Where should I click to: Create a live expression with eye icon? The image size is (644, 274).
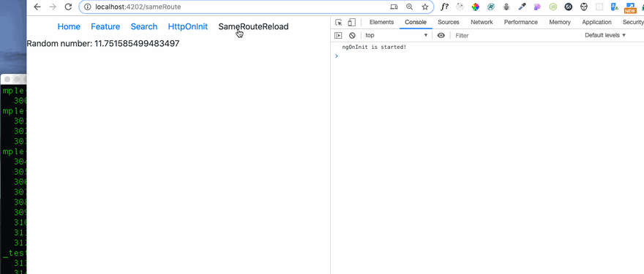(x=441, y=36)
